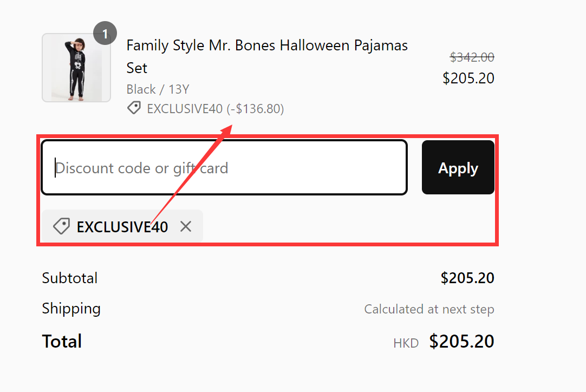Click the Subtotal label

click(69, 278)
